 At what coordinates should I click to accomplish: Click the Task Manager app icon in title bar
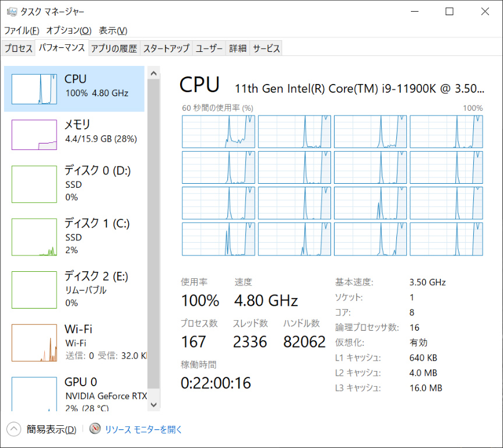tap(12, 11)
